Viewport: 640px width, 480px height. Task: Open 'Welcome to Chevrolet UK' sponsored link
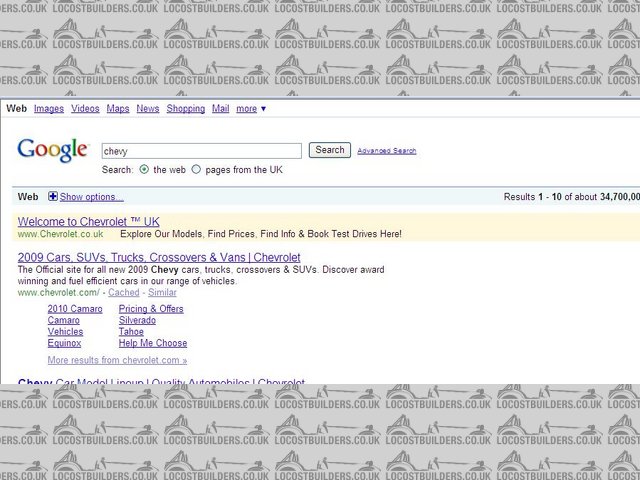click(88, 222)
